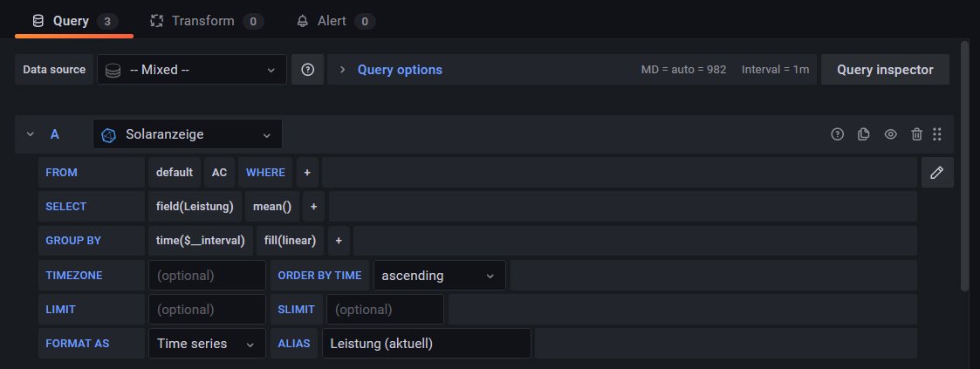The image size is (980, 369).
Task: Click the drag handle for query A
Action: click(937, 134)
